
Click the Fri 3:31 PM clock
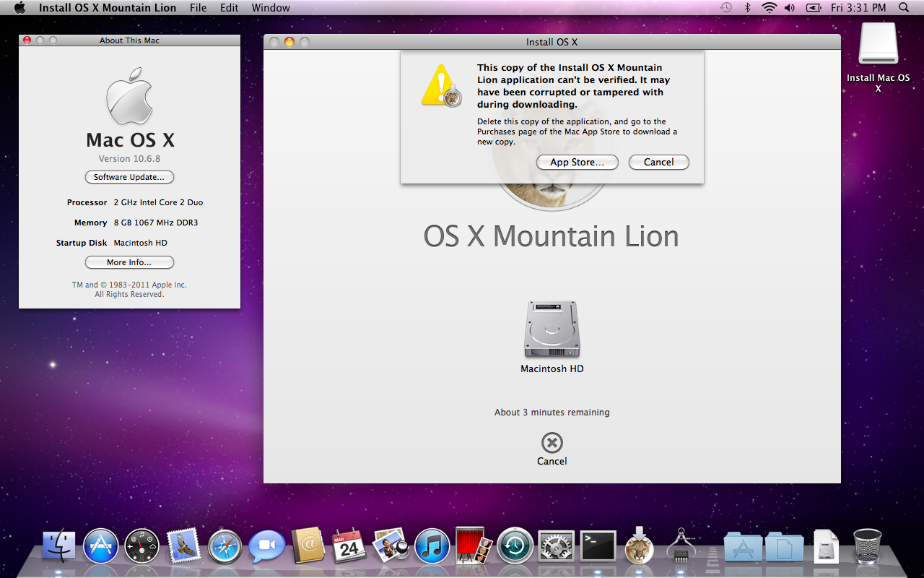click(858, 8)
